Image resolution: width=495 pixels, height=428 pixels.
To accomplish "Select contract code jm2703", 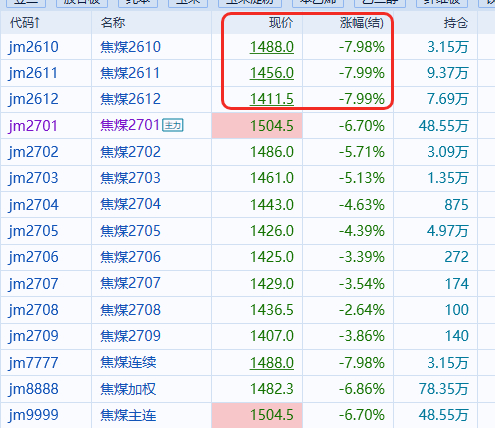I will pos(33,178).
